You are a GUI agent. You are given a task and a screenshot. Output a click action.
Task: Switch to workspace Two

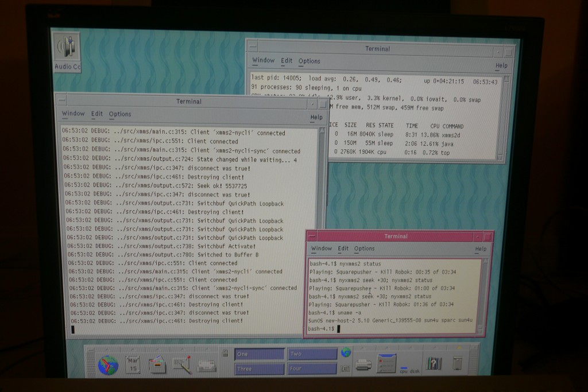312,354
